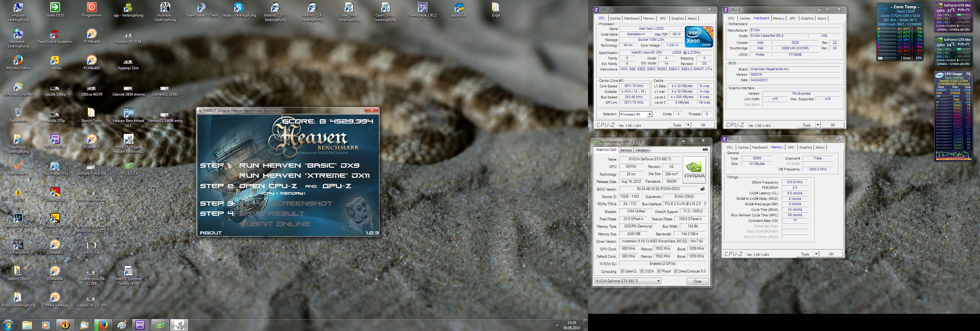Viewport: 980px width, 331px height.
Task: Open the Dead Island Epidemic shortcut
Action: click(x=55, y=36)
